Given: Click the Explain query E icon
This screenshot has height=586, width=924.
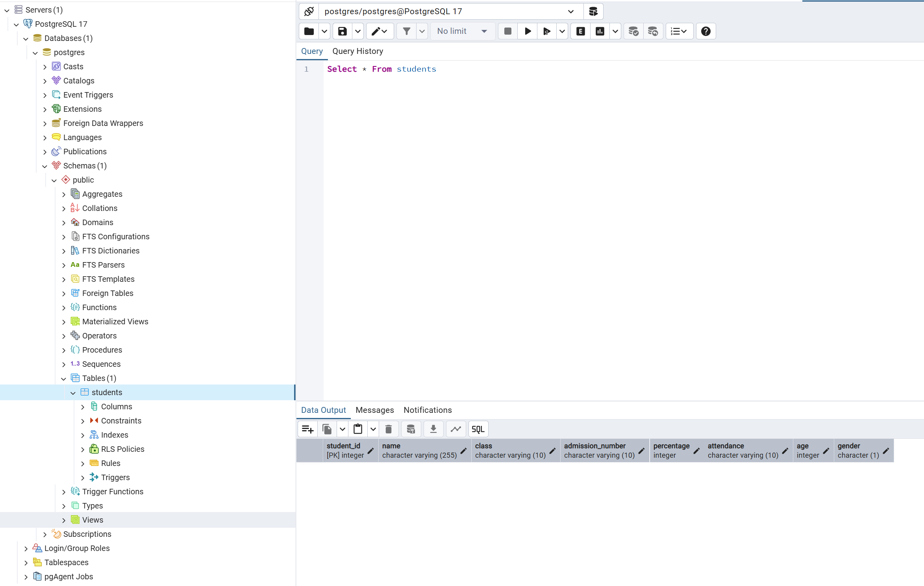Looking at the screenshot, I should [x=580, y=31].
